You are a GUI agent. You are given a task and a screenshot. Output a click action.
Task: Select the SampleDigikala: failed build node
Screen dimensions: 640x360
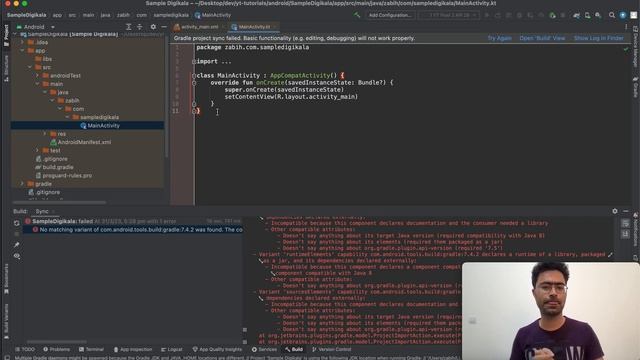[x=133, y=221]
